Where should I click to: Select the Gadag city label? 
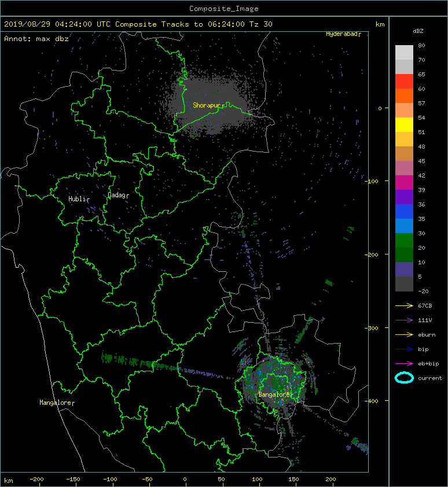[118, 195]
